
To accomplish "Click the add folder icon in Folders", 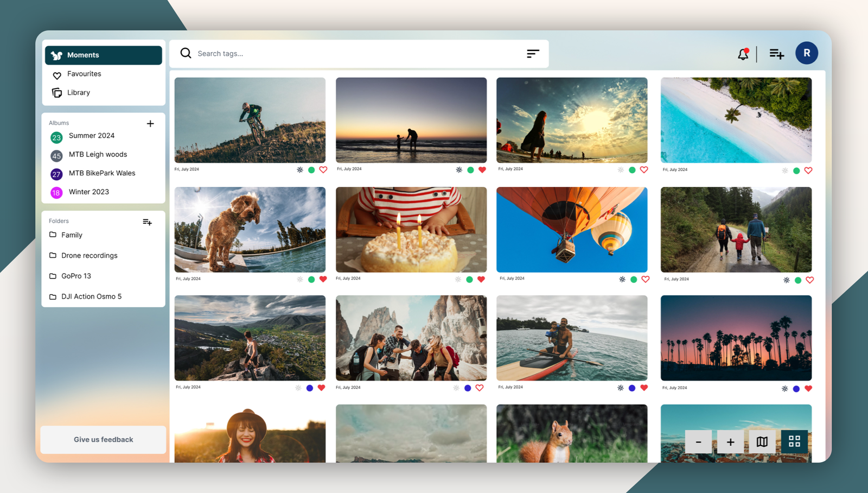I will tap(147, 222).
